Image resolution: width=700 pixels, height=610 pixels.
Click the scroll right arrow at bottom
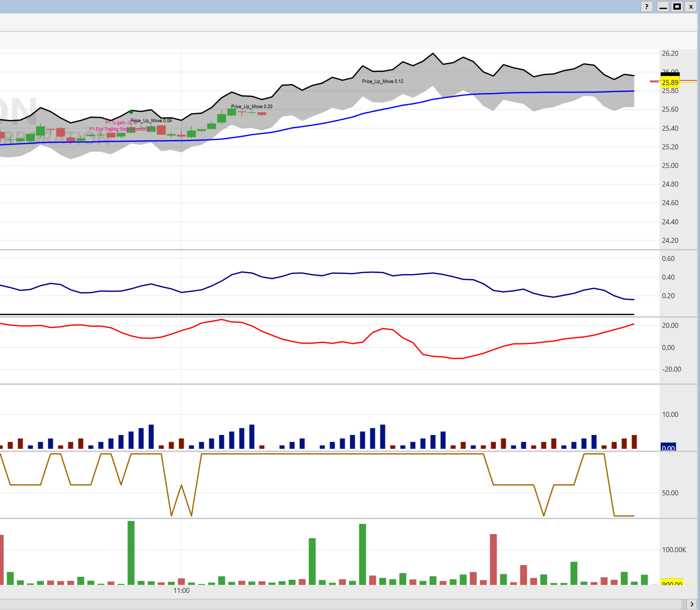pyautogui.click(x=691, y=604)
